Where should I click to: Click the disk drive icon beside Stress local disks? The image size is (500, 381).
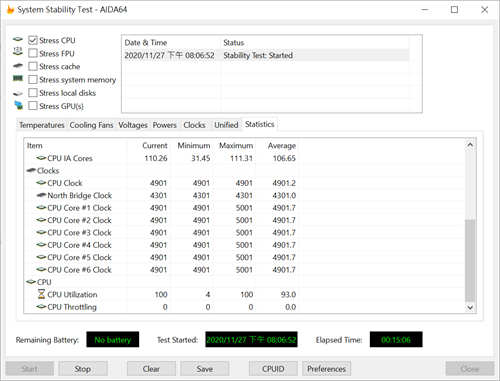(x=18, y=93)
